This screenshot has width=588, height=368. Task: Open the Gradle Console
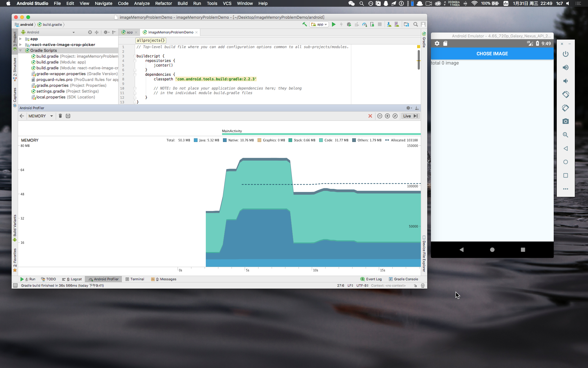(x=403, y=279)
